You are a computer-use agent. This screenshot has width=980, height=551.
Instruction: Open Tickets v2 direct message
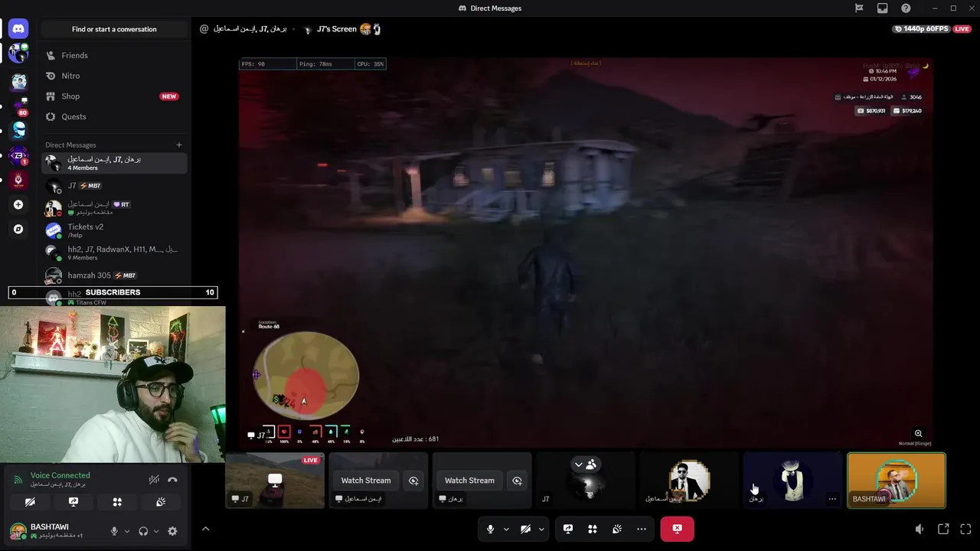[x=114, y=230]
